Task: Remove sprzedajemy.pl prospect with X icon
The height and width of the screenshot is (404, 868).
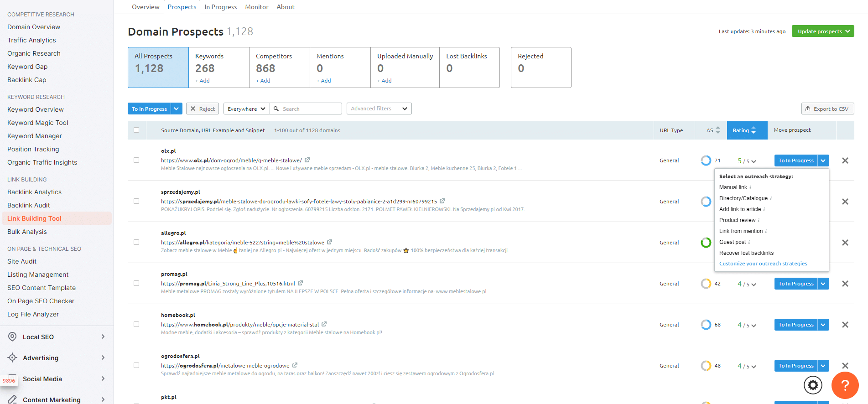Action: click(x=845, y=202)
